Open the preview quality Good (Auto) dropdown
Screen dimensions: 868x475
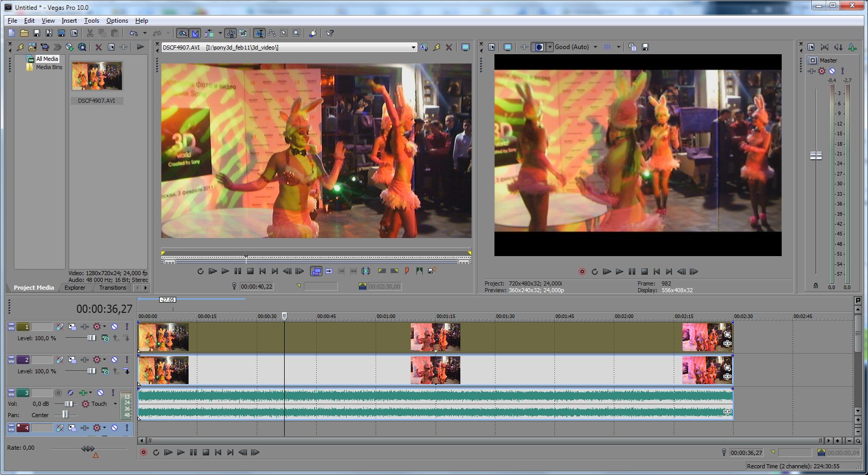[595, 47]
